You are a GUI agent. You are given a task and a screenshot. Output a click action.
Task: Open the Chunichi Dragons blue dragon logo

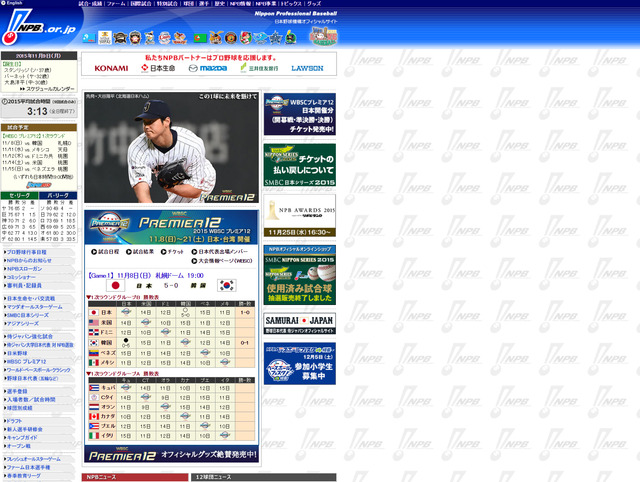(x=260, y=38)
